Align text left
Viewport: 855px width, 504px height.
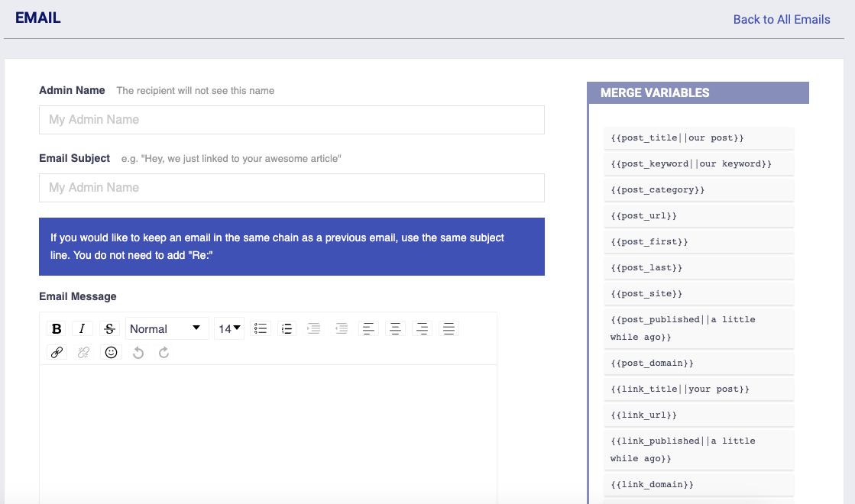368,328
